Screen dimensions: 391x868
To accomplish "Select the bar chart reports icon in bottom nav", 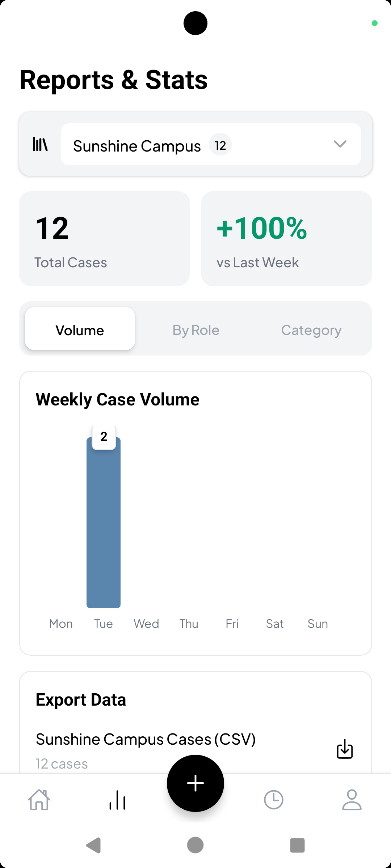I will click(117, 800).
